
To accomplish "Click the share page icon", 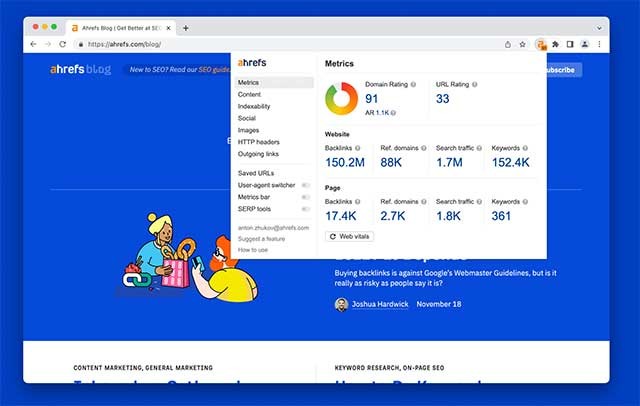I will point(508,44).
